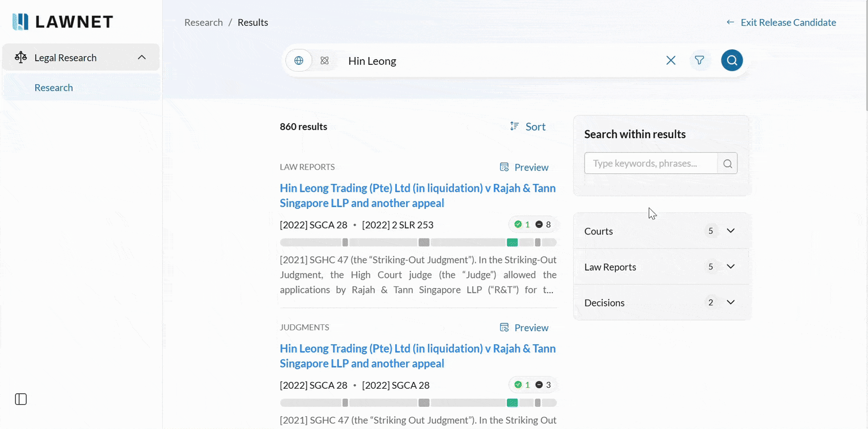Open Judgments Hin Leong Trading case title
868x429 pixels.
pos(418,356)
